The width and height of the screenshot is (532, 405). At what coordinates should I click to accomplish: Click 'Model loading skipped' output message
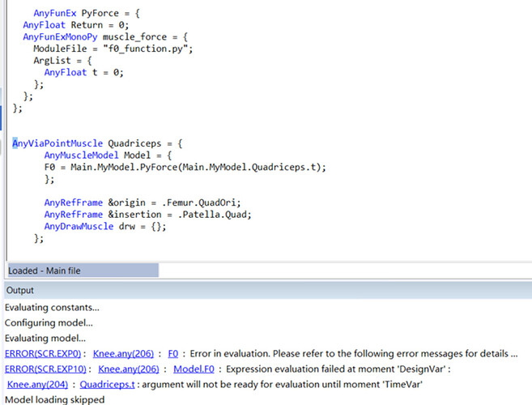pyautogui.click(x=54, y=399)
